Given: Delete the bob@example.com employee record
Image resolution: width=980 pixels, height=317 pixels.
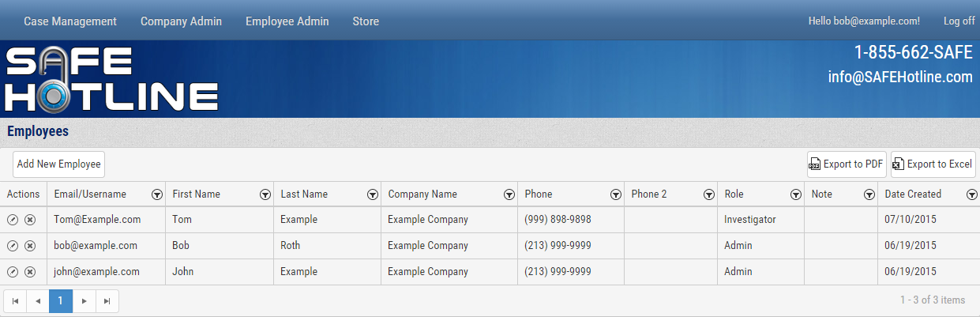Looking at the screenshot, I should (30, 246).
